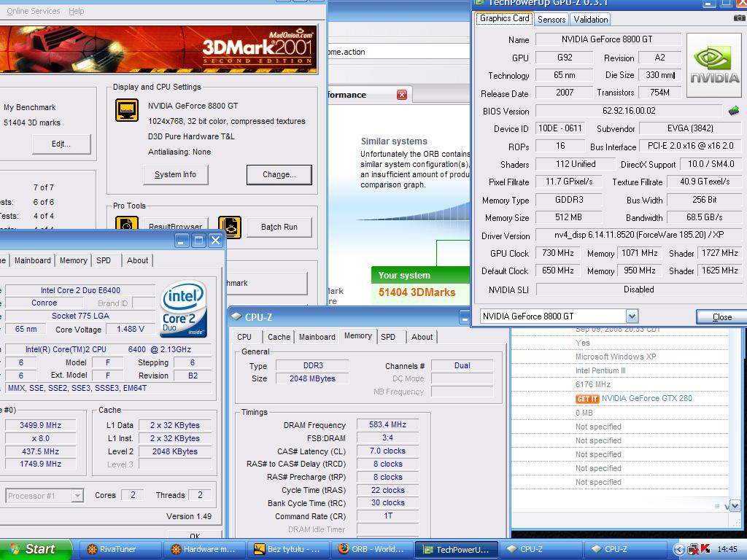
Task: Click the GPU Clock 730 MHz field
Action: coord(558,253)
